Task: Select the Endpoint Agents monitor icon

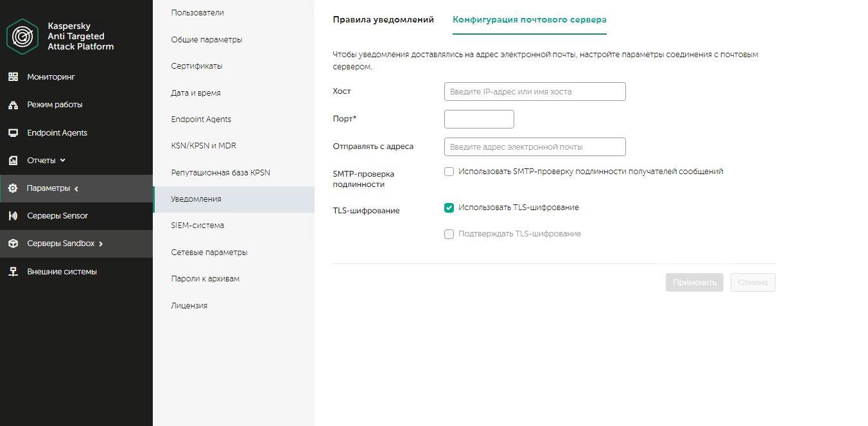Action: point(13,133)
